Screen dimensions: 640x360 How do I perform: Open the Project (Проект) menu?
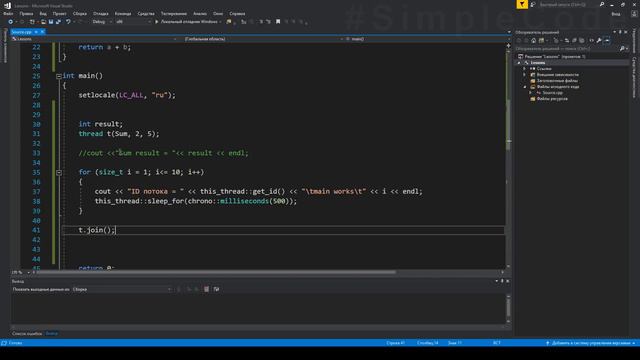point(59,13)
